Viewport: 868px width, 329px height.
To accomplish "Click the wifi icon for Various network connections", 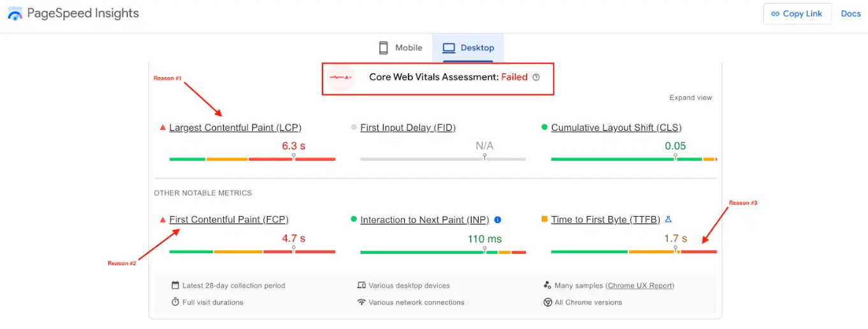I will [x=361, y=302].
